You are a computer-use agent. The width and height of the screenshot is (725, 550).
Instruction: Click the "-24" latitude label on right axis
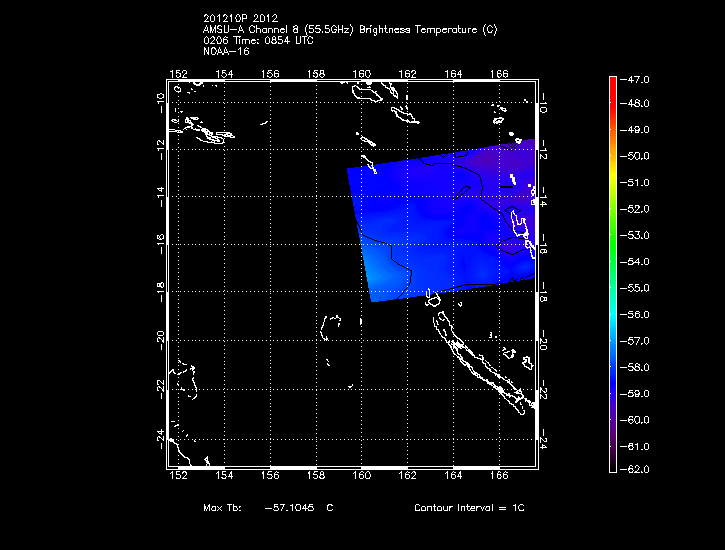pos(544,439)
